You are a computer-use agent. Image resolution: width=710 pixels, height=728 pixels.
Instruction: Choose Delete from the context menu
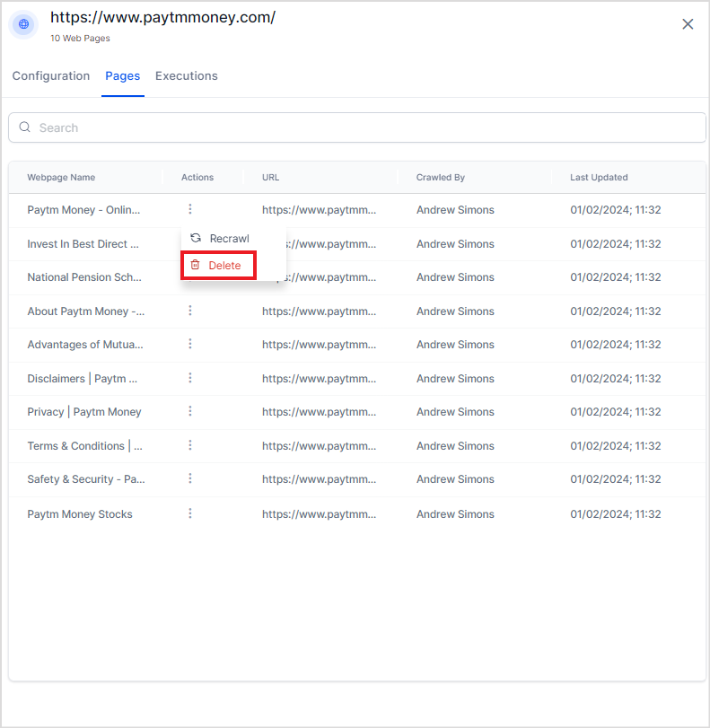pyautogui.click(x=224, y=266)
